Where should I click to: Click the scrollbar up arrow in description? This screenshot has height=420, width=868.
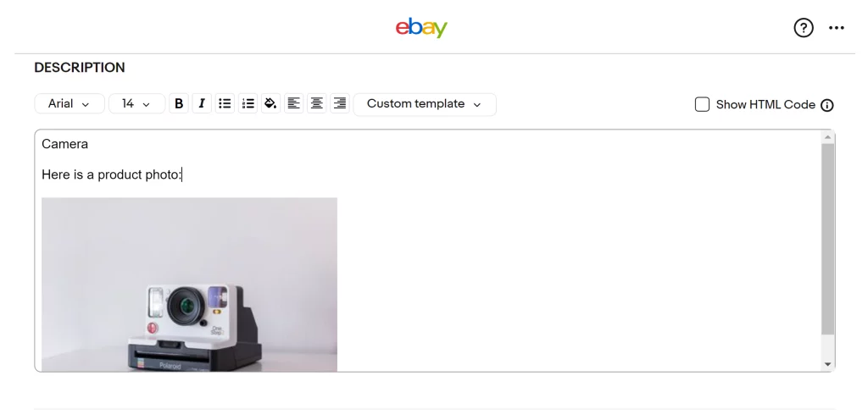coord(828,137)
